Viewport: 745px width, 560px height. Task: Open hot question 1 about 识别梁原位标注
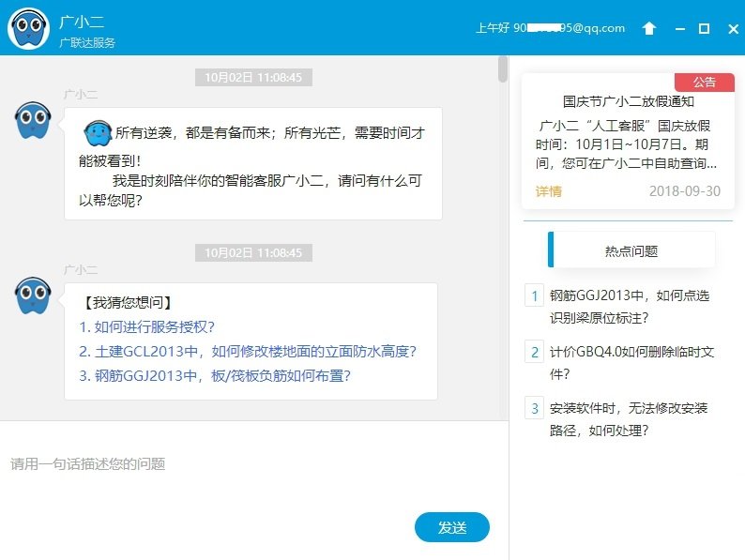tap(630, 307)
